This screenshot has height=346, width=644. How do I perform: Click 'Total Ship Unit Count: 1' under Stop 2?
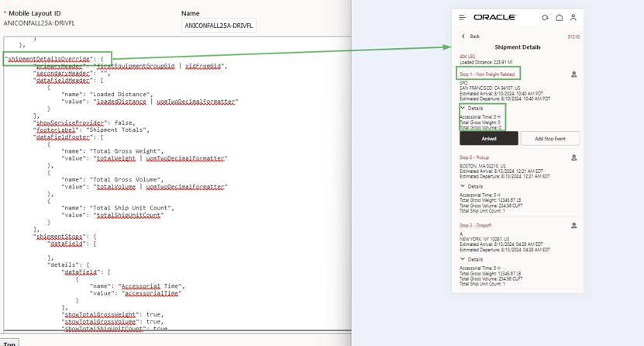click(x=482, y=211)
